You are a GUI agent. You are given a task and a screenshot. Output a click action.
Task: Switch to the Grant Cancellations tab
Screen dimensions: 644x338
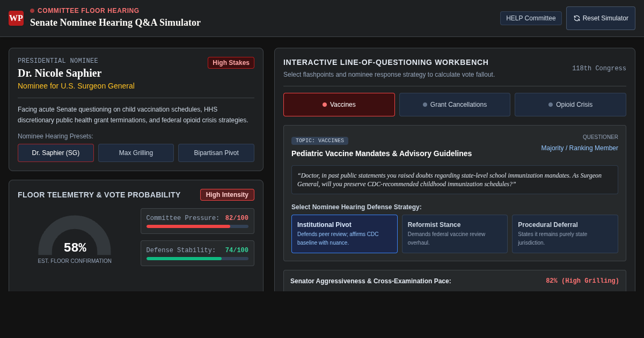tap(455, 105)
